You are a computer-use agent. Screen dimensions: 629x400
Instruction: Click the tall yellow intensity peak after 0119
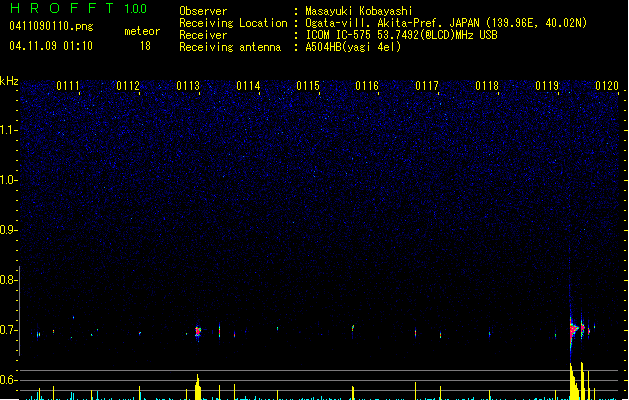574,381
